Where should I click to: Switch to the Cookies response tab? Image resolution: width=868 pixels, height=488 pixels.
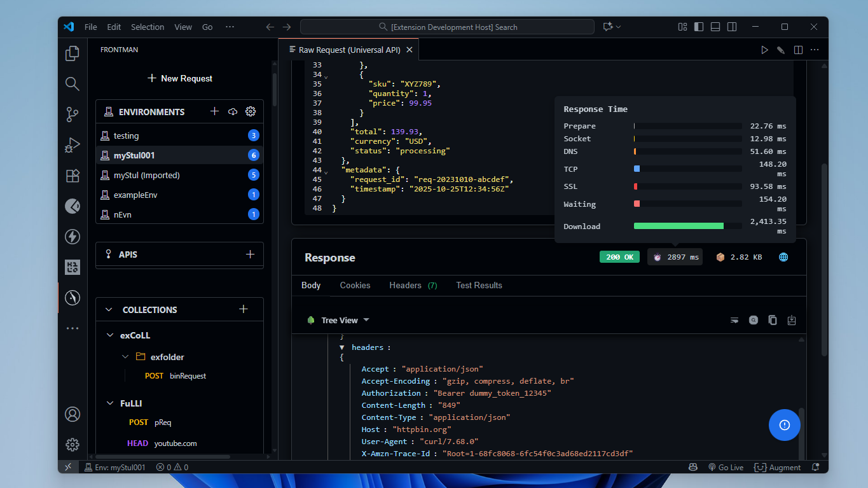355,285
